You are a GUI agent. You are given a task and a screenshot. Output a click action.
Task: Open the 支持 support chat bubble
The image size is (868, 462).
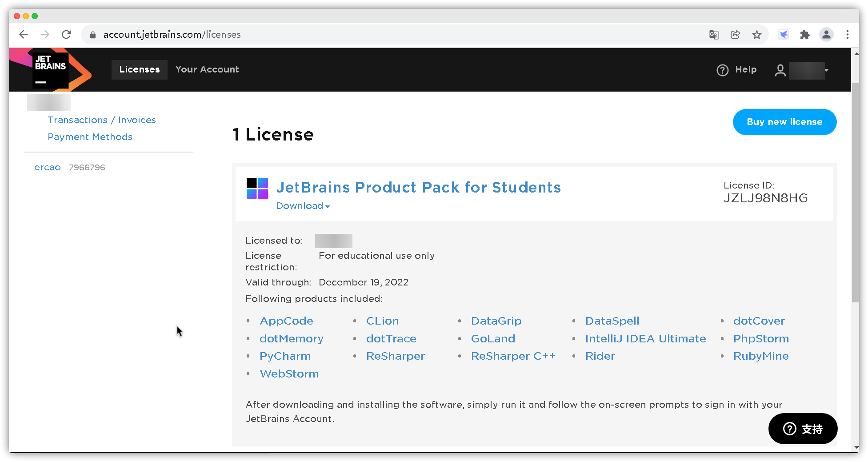[803, 429]
